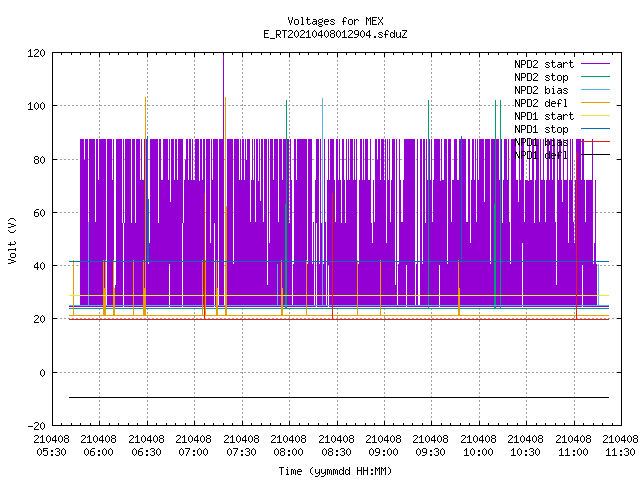Click the x-axis tick label 11:00

(573, 452)
